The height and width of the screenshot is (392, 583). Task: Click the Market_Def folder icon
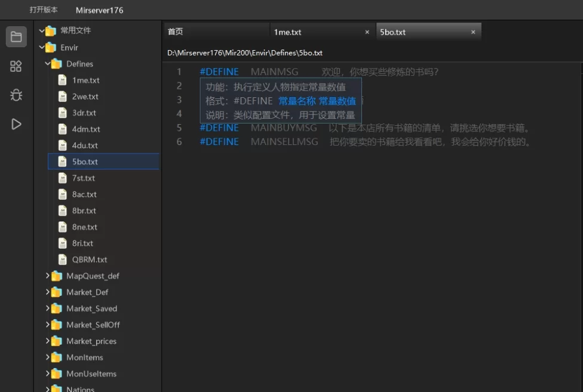(57, 292)
